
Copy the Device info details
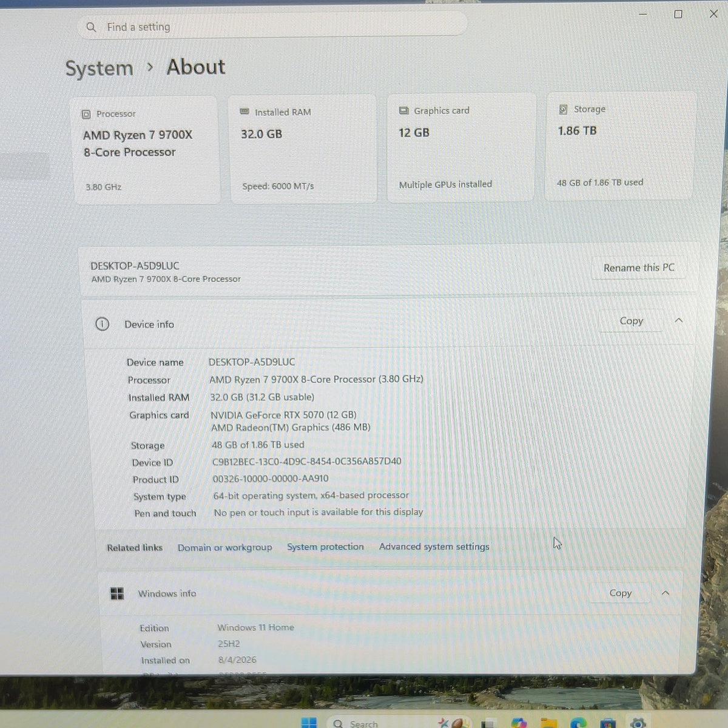tap(631, 321)
